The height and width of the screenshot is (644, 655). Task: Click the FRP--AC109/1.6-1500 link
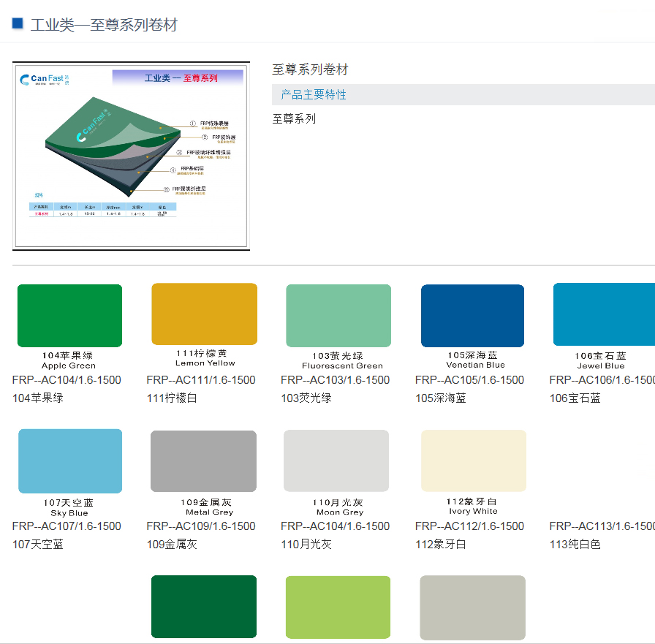(x=201, y=526)
